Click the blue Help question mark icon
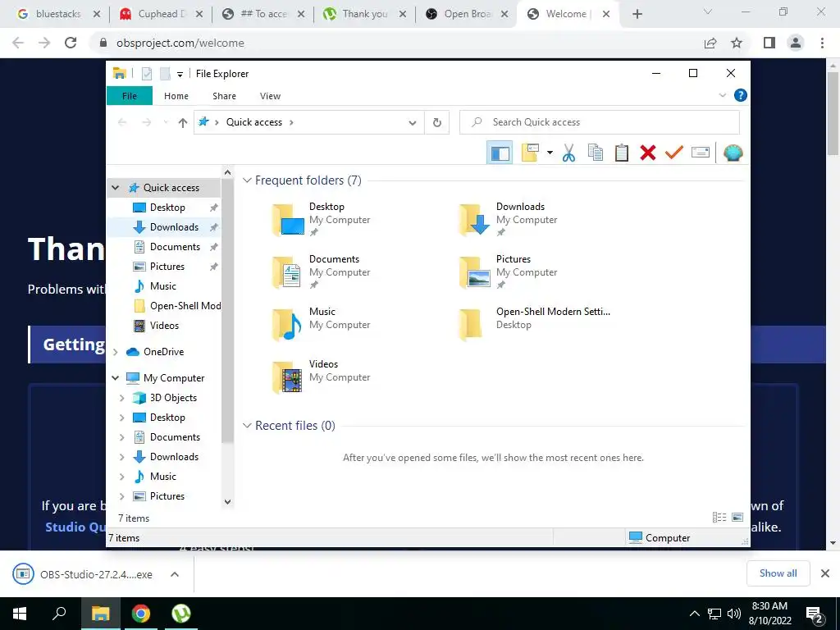The image size is (840, 630). coord(741,95)
